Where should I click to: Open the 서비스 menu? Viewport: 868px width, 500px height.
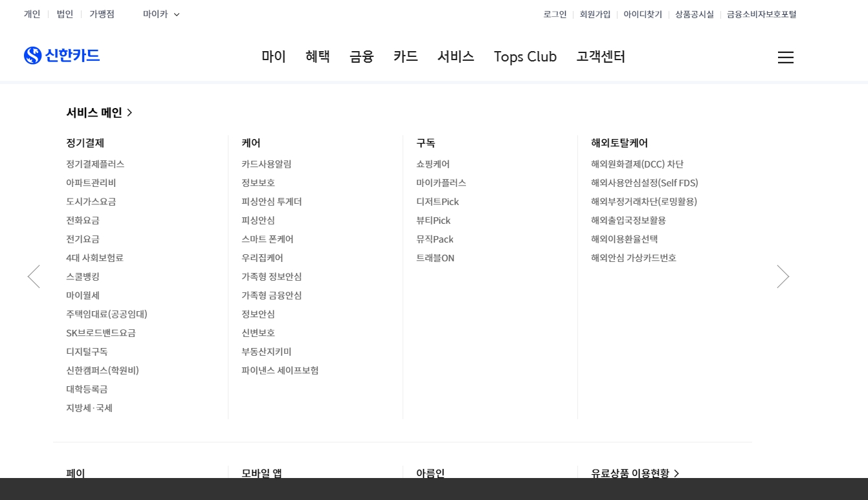[456, 57]
